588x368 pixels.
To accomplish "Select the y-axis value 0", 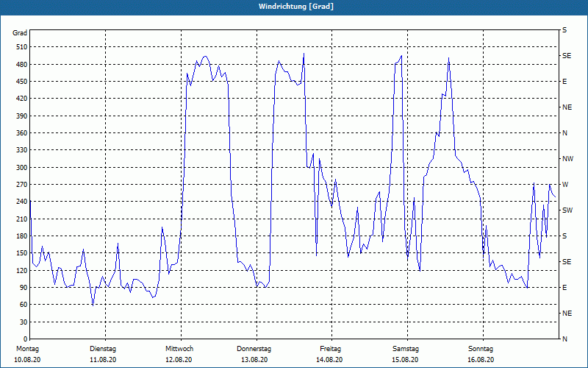I will [x=26, y=339].
